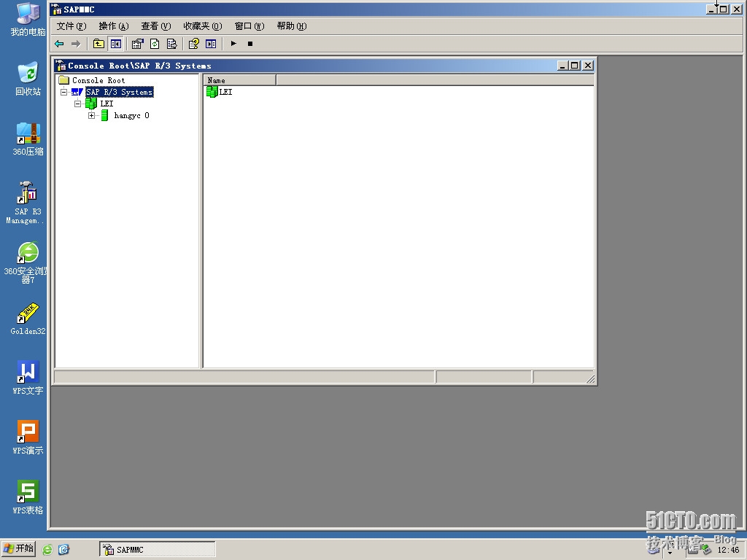Select 我的电脑 desktop icon
Image resolution: width=747 pixels, height=560 pixels.
28,20
